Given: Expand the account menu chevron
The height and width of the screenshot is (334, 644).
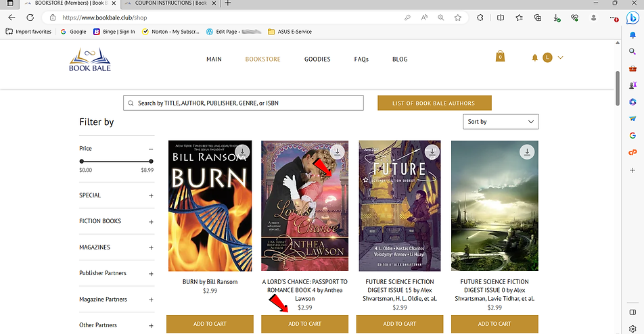Looking at the screenshot, I should tap(560, 58).
